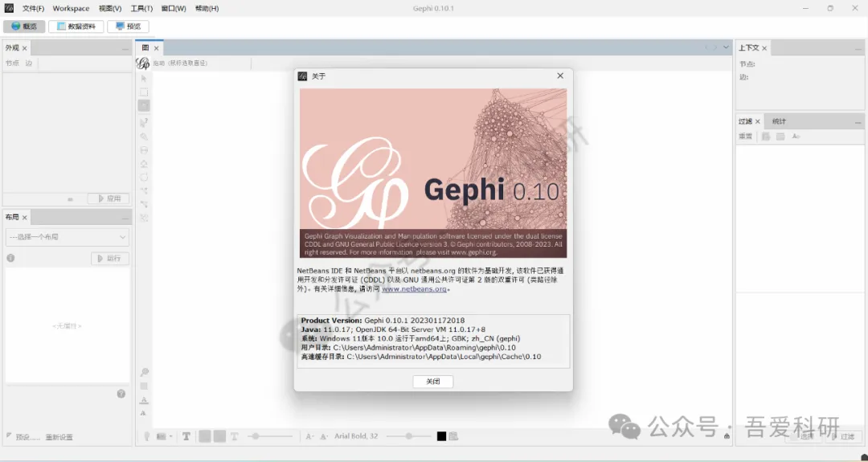868x462 pixels.
Task: Toggle the first edge display square button
Action: click(x=205, y=436)
